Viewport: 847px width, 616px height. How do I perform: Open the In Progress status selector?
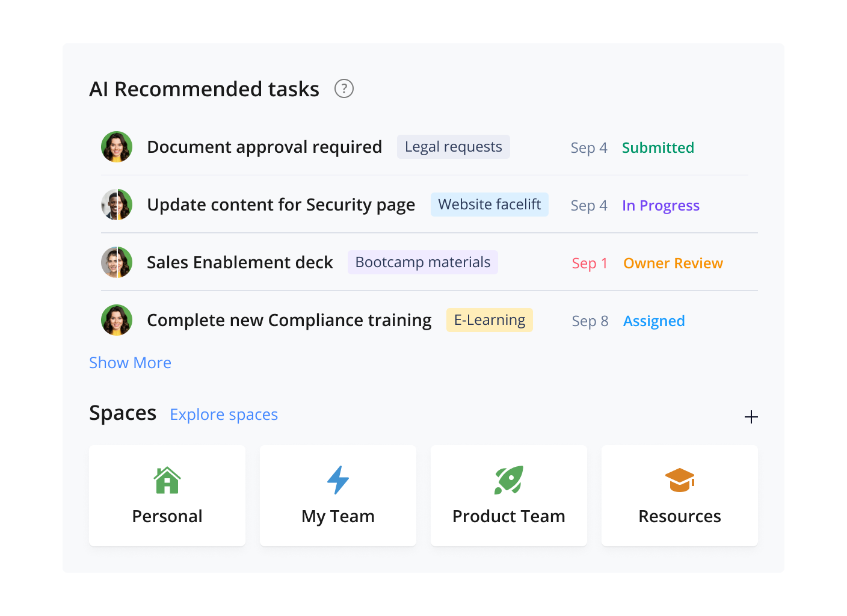[661, 205]
